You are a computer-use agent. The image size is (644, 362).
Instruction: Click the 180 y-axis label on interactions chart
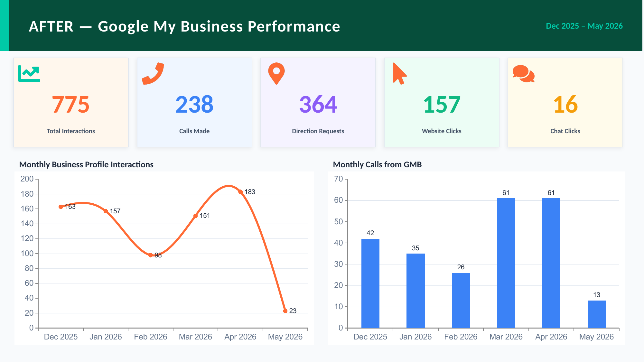pyautogui.click(x=27, y=194)
